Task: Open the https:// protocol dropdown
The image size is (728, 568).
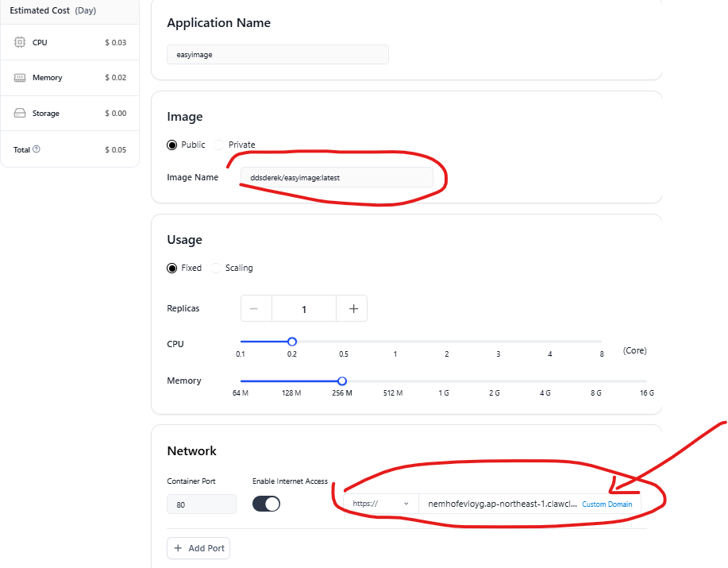Action: pos(380,504)
